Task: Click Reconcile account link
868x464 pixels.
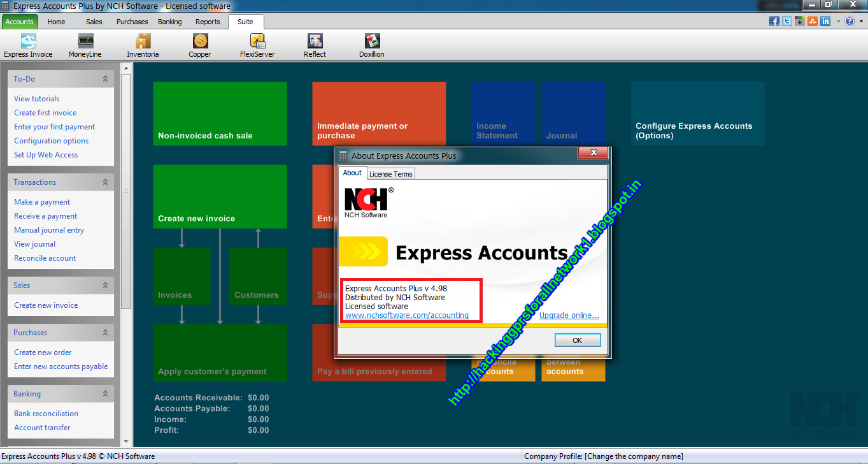Action: [45, 258]
